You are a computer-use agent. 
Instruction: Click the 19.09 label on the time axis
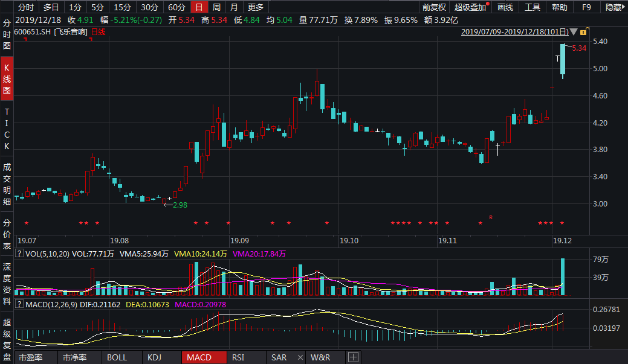point(239,241)
